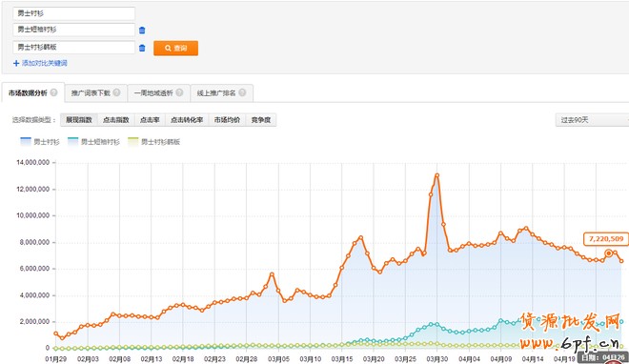629x364 pixels.
Task: Click the 6,000,000 y-axis label
Action: 34,268
